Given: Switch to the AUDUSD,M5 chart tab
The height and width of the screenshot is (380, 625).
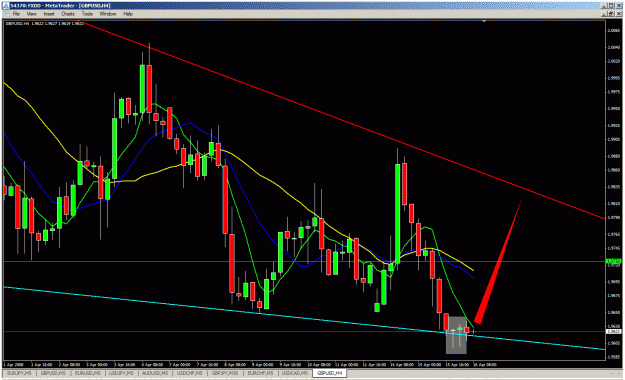Looking at the screenshot, I should click(x=155, y=373).
